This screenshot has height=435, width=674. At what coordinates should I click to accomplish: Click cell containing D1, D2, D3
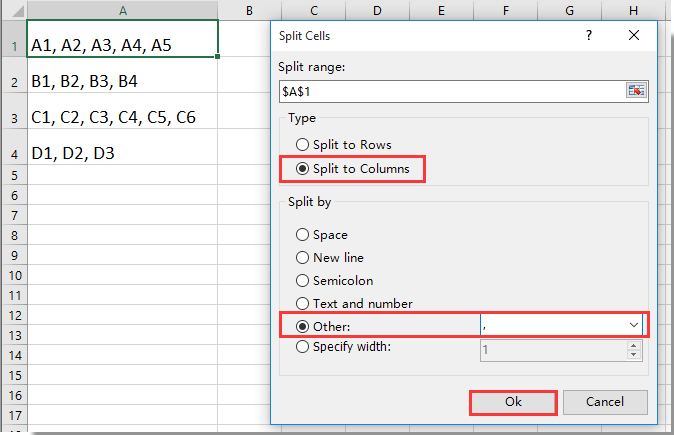(123, 147)
